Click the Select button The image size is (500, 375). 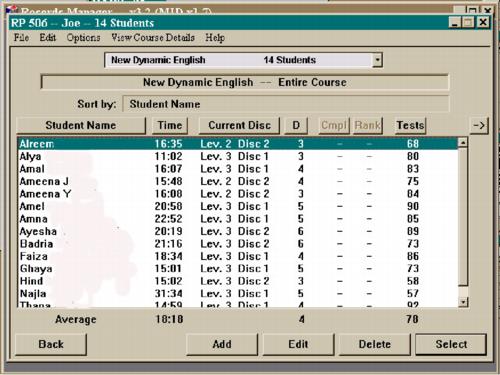pos(451,344)
